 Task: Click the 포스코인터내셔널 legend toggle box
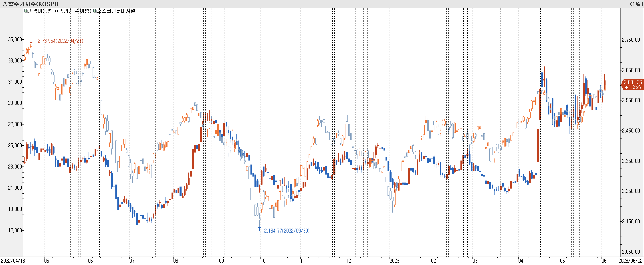coord(95,11)
